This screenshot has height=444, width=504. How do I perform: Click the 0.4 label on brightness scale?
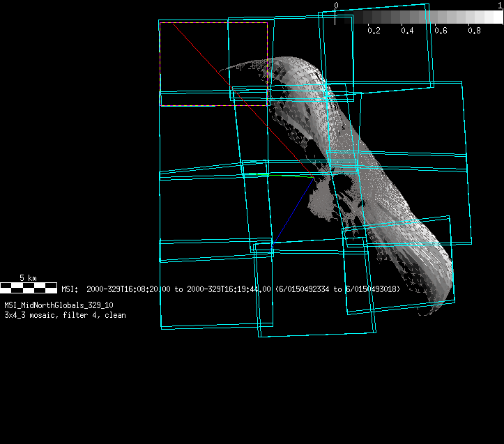(407, 31)
